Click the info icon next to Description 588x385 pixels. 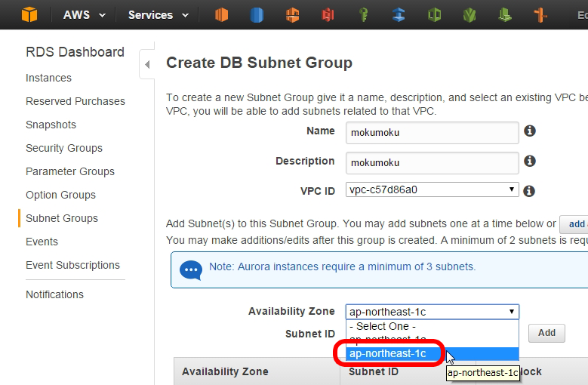point(529,162)
